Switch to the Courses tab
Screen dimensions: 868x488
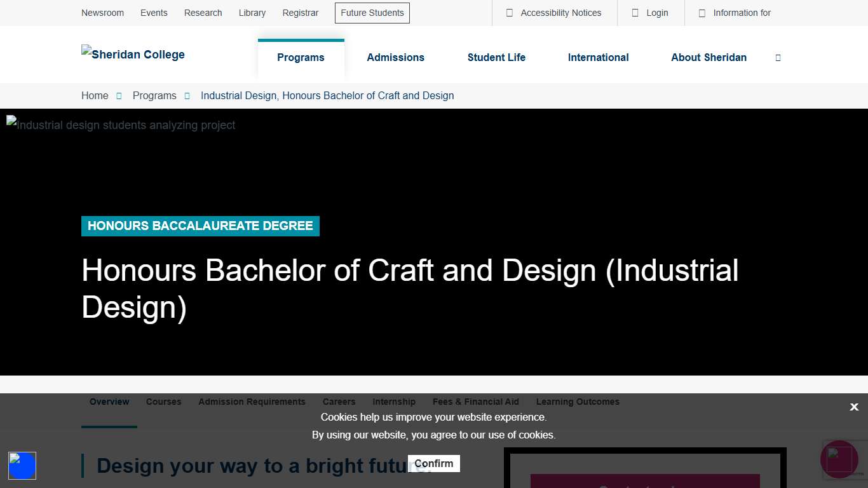[163, 402]
